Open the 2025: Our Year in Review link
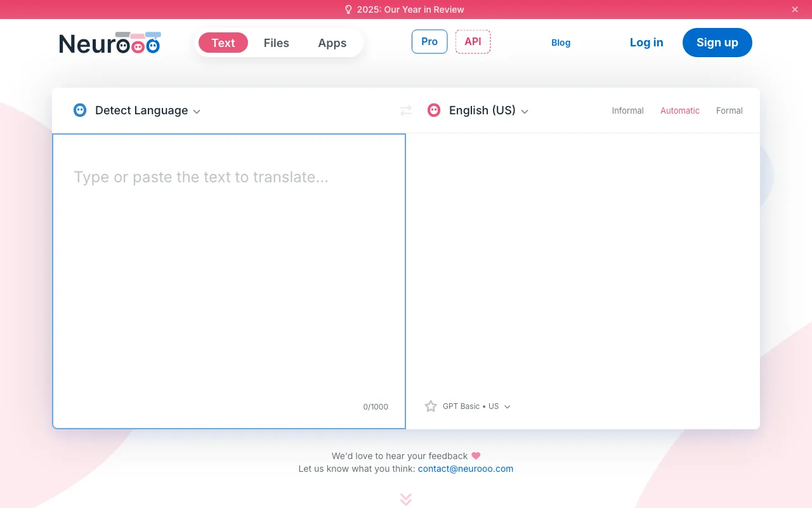The width and height of the screenshot is (812, 508). 410,10
